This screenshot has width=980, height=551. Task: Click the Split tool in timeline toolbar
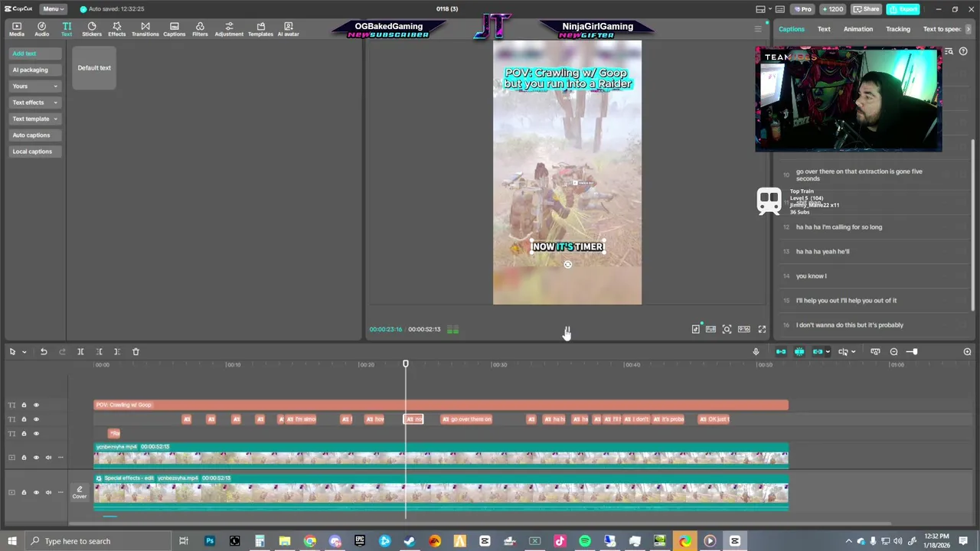pyautogui.click(x=80, y=351)
